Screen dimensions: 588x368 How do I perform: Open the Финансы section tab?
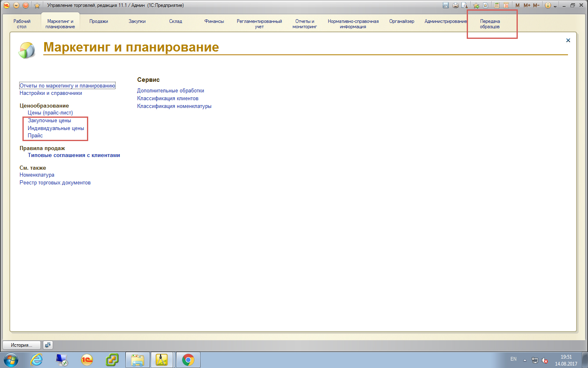(x=214, y=21)
